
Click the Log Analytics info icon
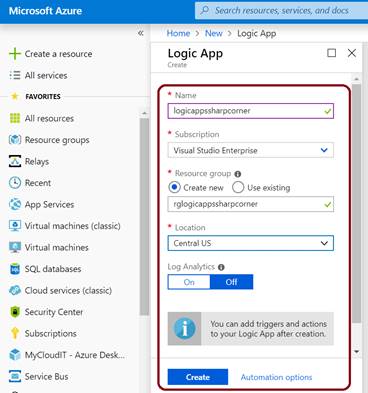tap(221, 267)
